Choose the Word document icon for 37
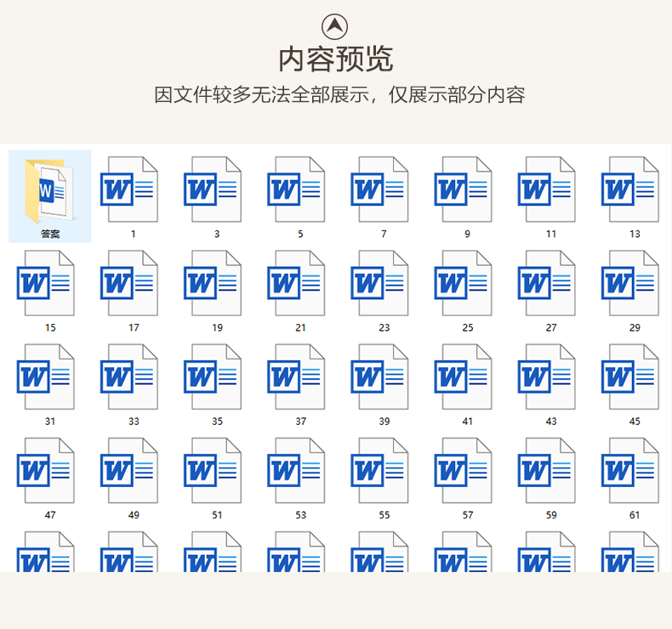This screenshot has height=629, width=672. 296,377
